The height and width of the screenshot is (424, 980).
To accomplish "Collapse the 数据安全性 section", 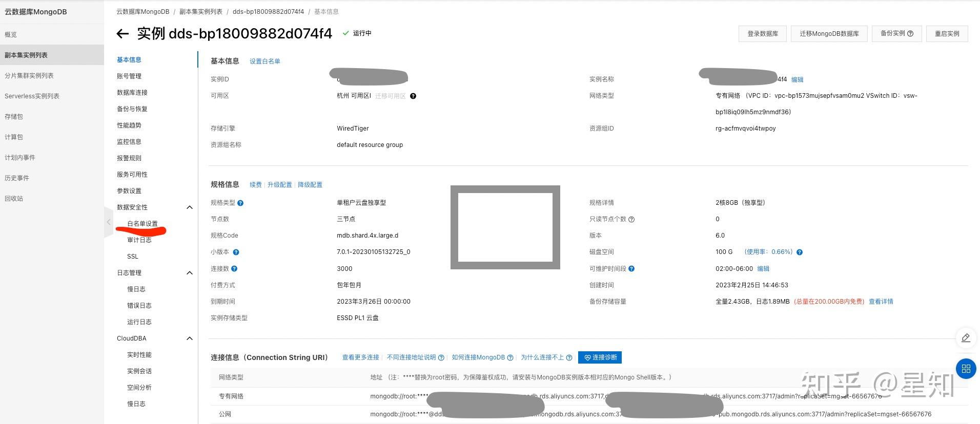I will (x=190, y=207).
